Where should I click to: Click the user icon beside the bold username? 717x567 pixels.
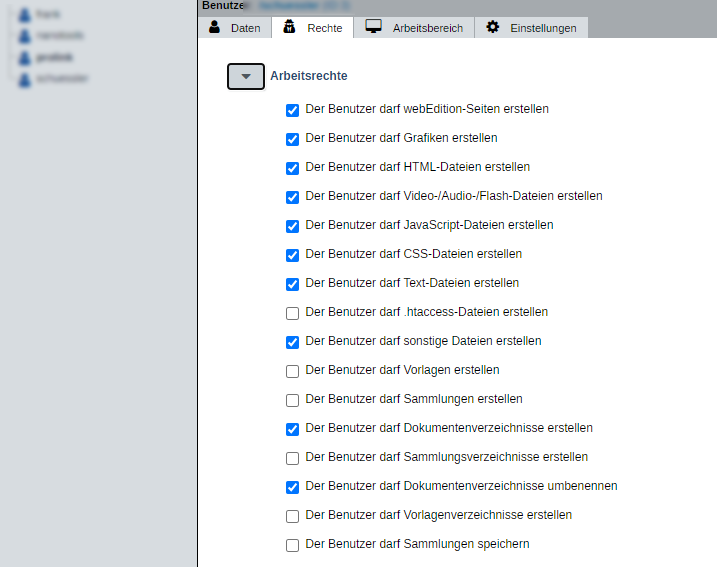[25, 57]
